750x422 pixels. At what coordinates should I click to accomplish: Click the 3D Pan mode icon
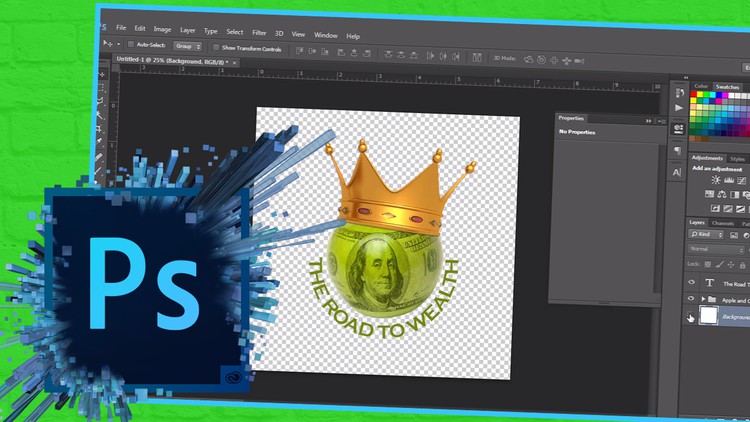point(554,60)
